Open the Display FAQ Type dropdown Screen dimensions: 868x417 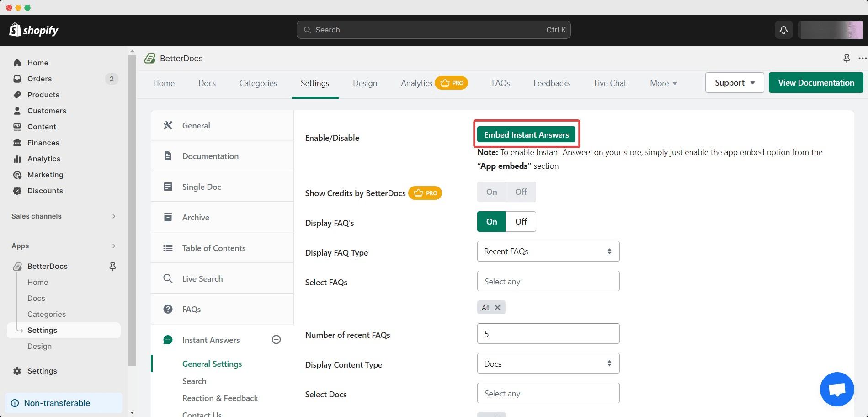[x=548, y=251]
